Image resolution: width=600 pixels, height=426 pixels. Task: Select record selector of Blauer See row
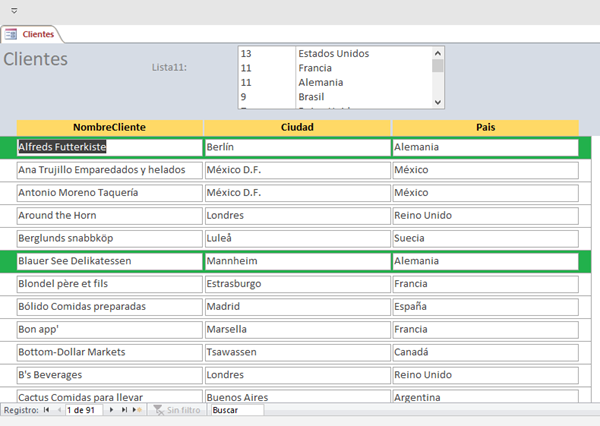coord(8,261)
